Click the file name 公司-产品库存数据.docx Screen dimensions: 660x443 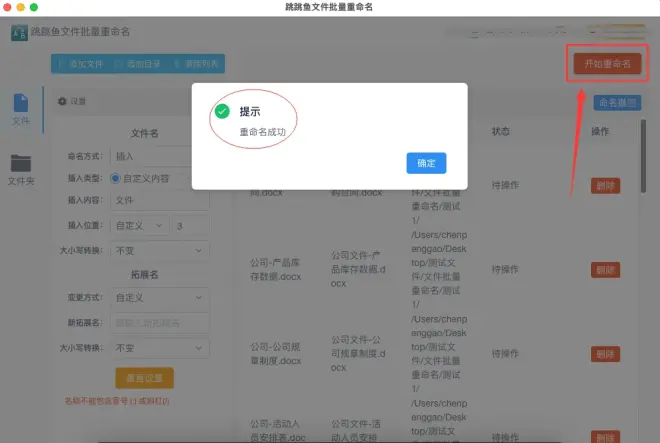(276, 270)
